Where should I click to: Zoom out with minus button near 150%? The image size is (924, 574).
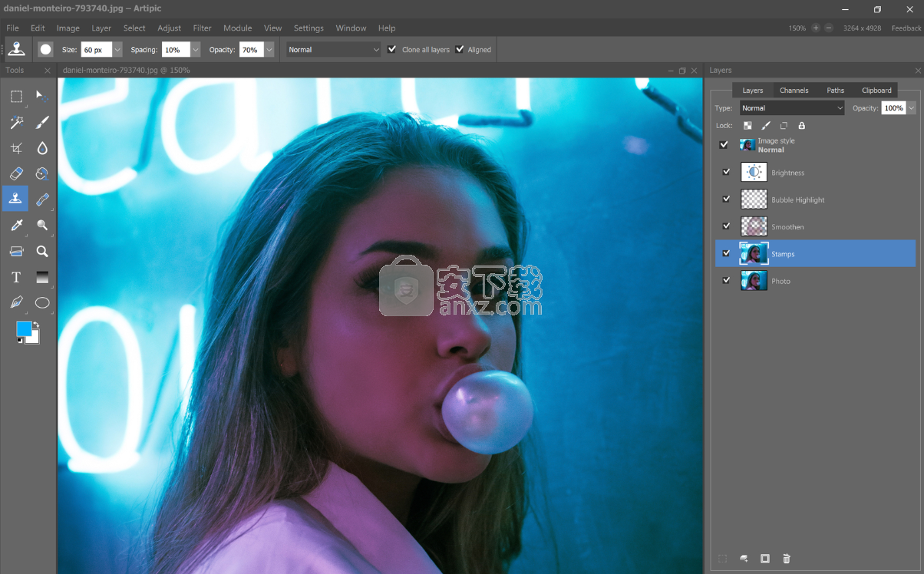point(829,28)
